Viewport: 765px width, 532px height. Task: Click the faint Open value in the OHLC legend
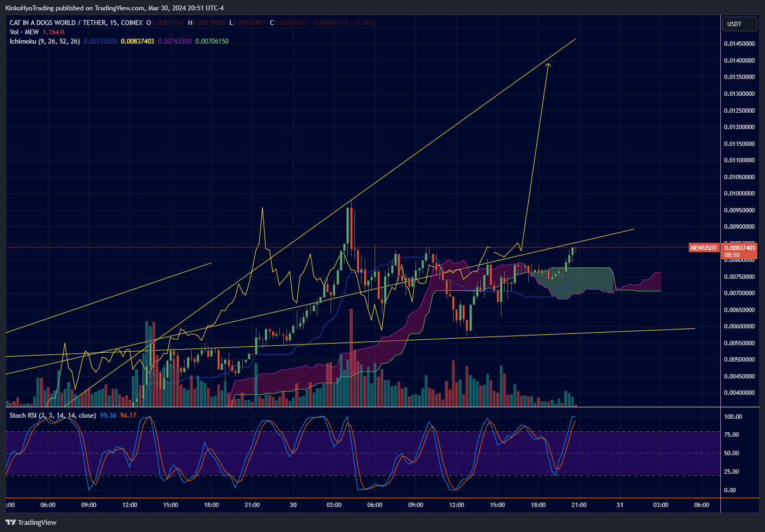click(x=168, y=23)
